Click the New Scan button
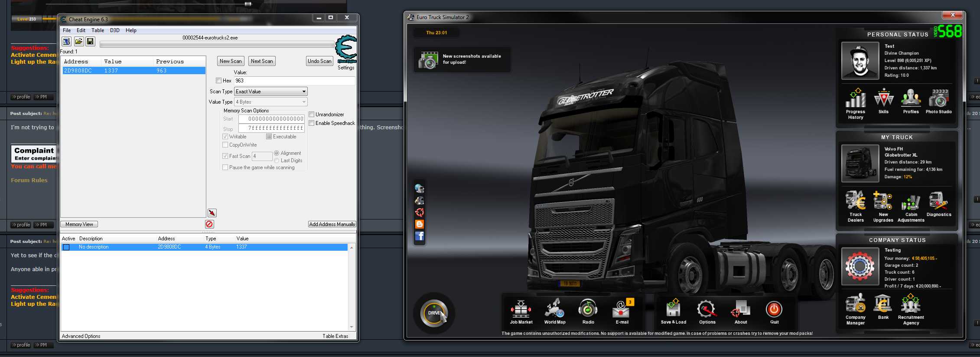980x357 pixels. click(231, 61)
